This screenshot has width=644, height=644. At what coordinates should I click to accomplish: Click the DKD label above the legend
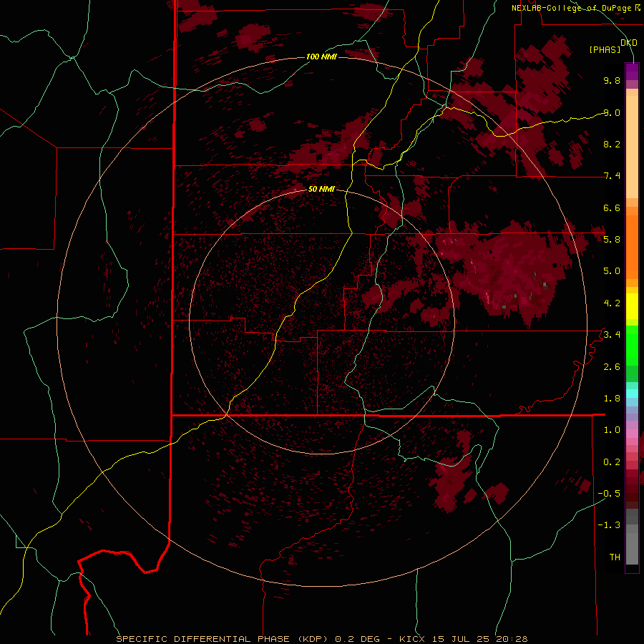pos(629,43)
